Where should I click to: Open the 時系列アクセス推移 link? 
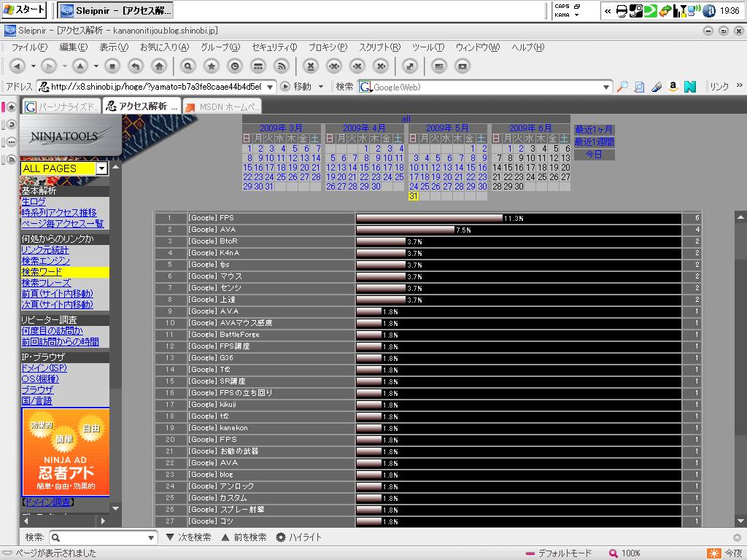pos(58,213)
